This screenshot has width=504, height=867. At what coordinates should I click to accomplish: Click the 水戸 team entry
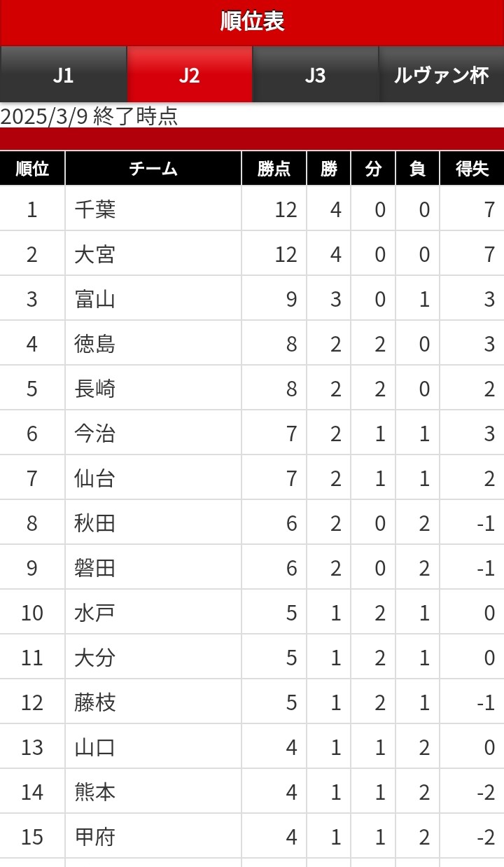[x=95, y=613]
